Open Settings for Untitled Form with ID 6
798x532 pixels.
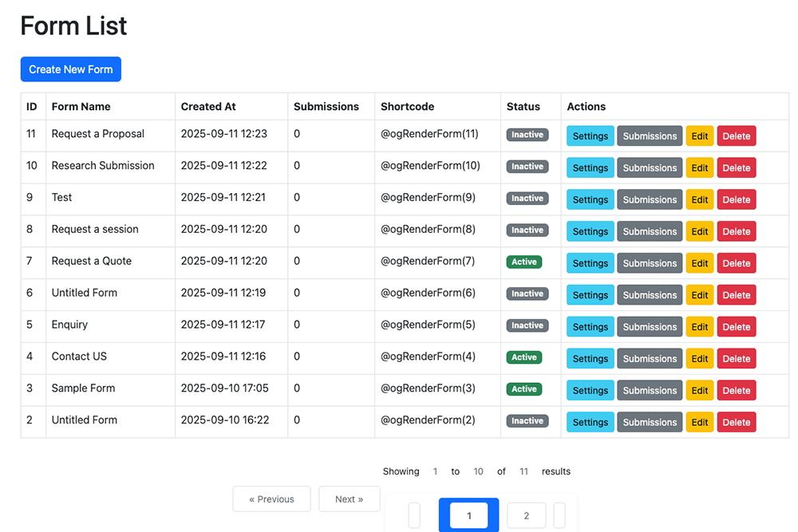click(590, 294)
